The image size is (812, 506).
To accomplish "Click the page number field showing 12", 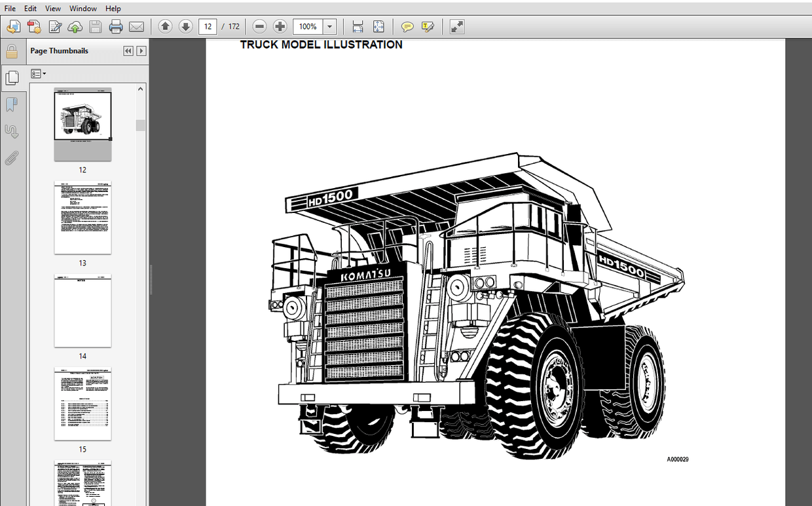I will (208, 27).
